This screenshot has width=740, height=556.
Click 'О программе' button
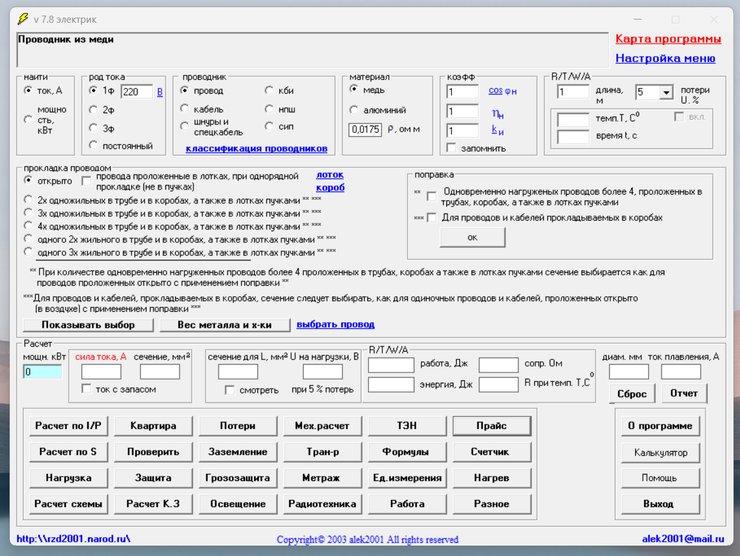coord(660,426)
